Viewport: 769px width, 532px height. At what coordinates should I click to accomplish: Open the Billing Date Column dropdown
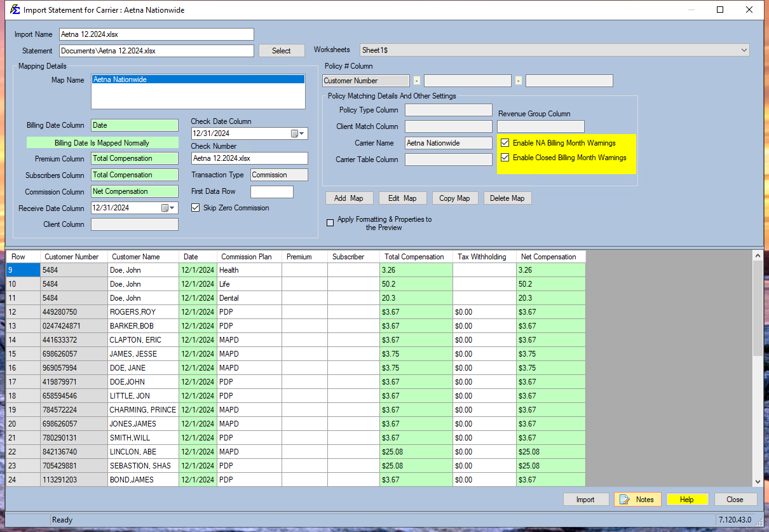pos(135,125)
